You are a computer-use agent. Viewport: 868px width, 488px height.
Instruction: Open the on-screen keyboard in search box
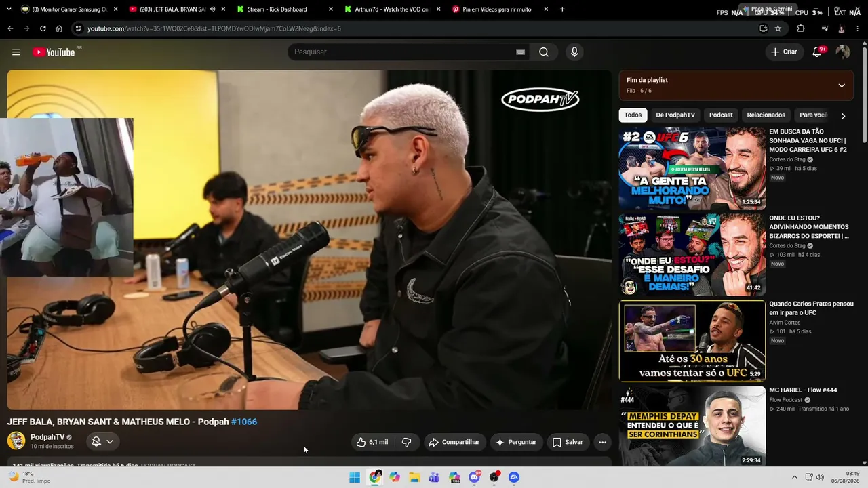point(520,52)
